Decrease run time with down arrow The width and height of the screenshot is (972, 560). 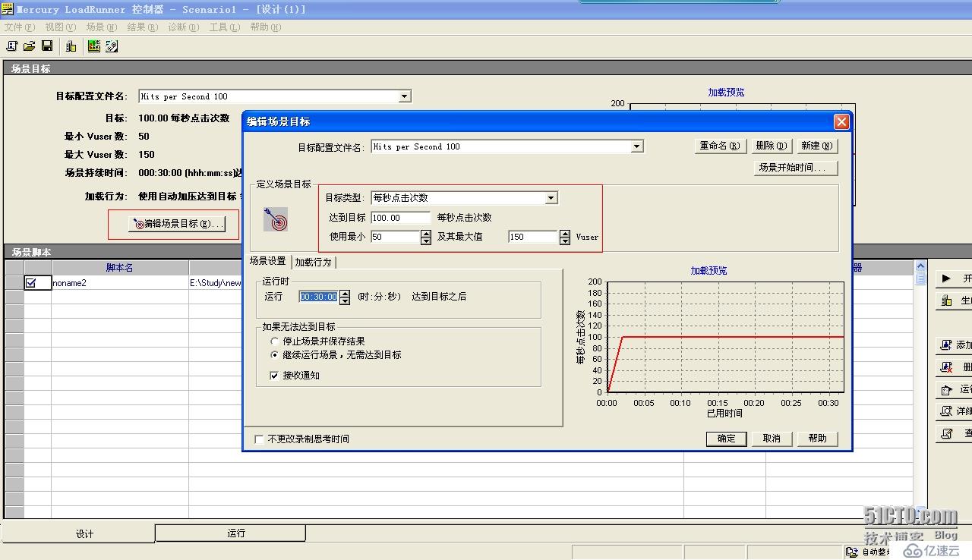click(345, 300)
